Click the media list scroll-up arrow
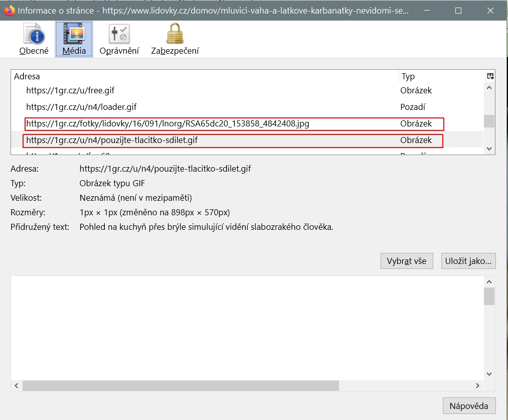This screenshot has height=420, width=508. pyautogui.click(x=489, y=88)
